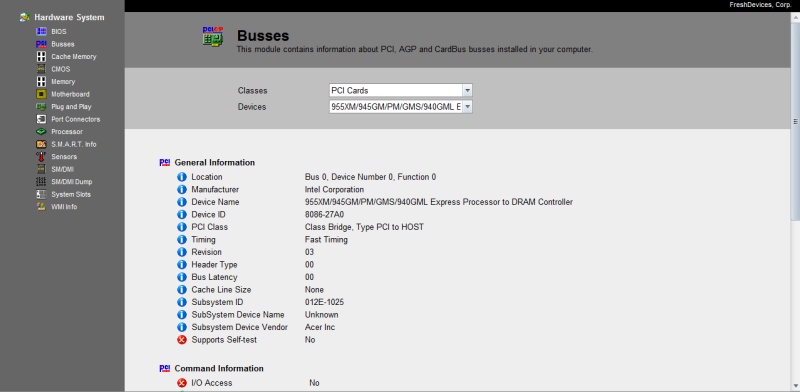800x392 pixels.
Task: Click the Sensors thermometer icon
Action: pyautogui.click(x=41, y=157)
